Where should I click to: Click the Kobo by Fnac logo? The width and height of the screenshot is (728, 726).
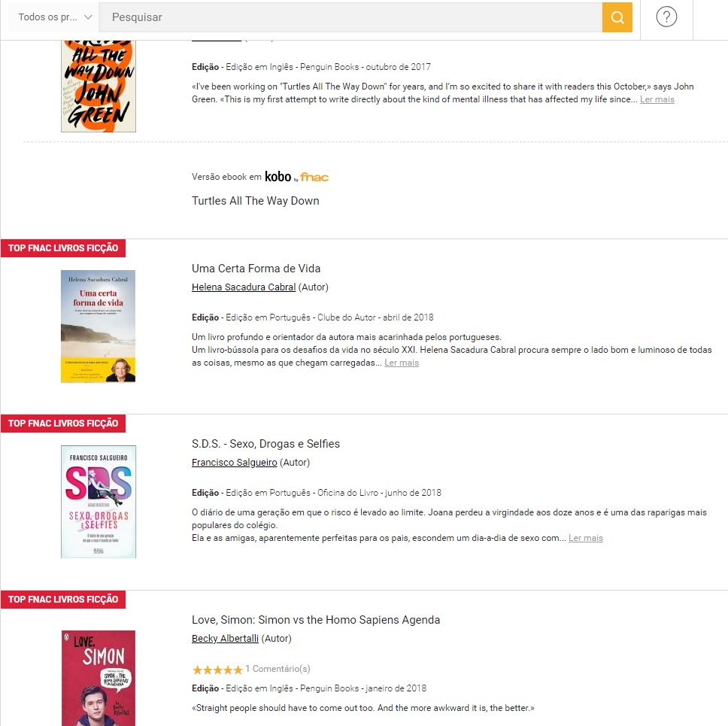tap(296, 177)
